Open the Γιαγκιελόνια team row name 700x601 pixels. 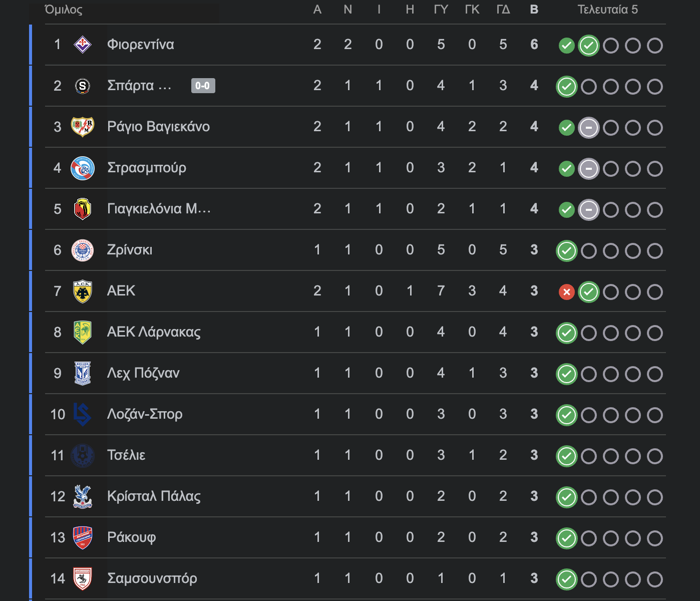[x=159, y=209]
